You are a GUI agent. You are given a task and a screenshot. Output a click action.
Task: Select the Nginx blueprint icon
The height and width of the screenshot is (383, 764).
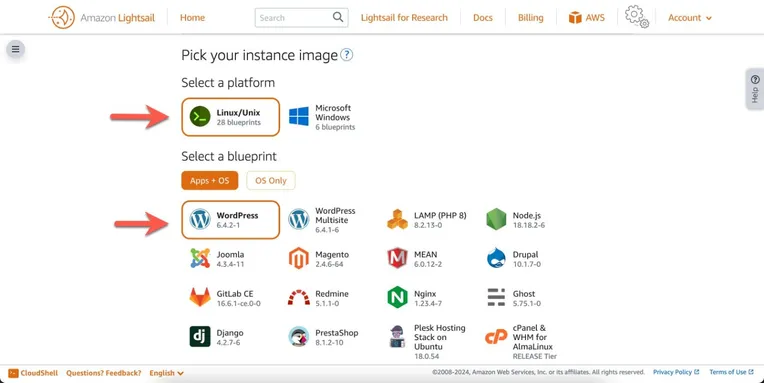click(x=397, y=297)
